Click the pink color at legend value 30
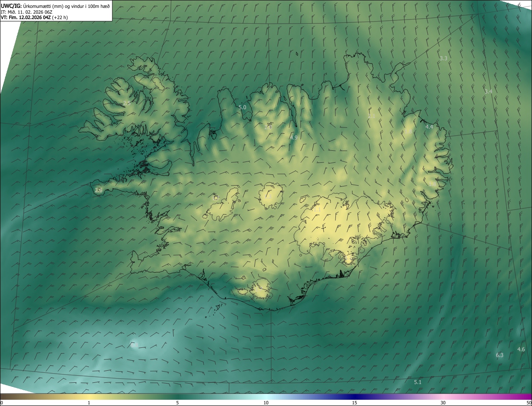Viewport: 532px width, 406px height. click(x=443, y=396)
